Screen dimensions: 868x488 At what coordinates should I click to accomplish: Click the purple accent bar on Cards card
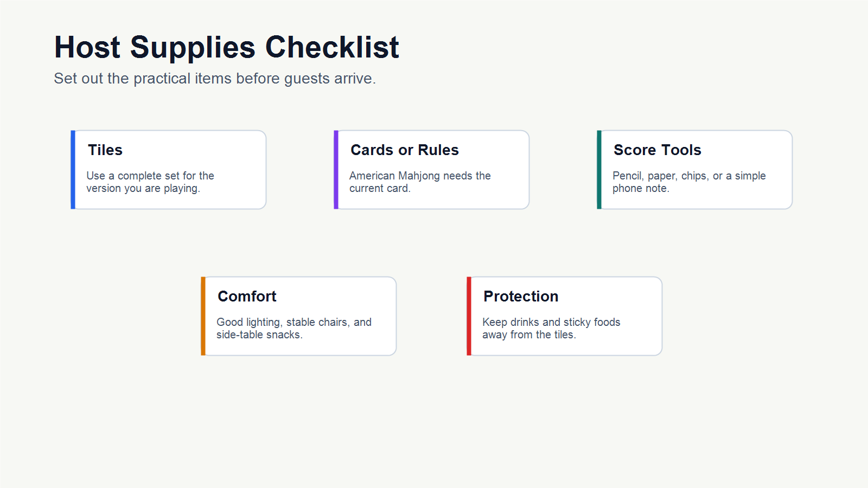coord(336,170)
